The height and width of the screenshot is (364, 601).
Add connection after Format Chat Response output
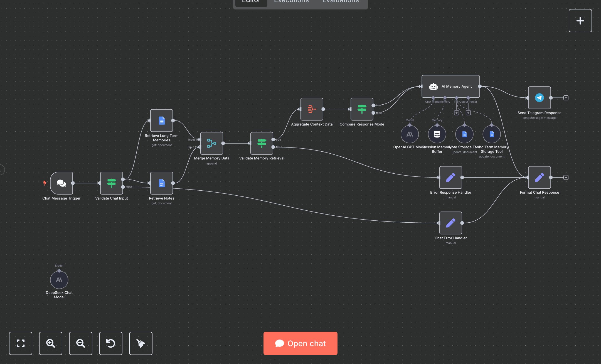tap(566, 178)
